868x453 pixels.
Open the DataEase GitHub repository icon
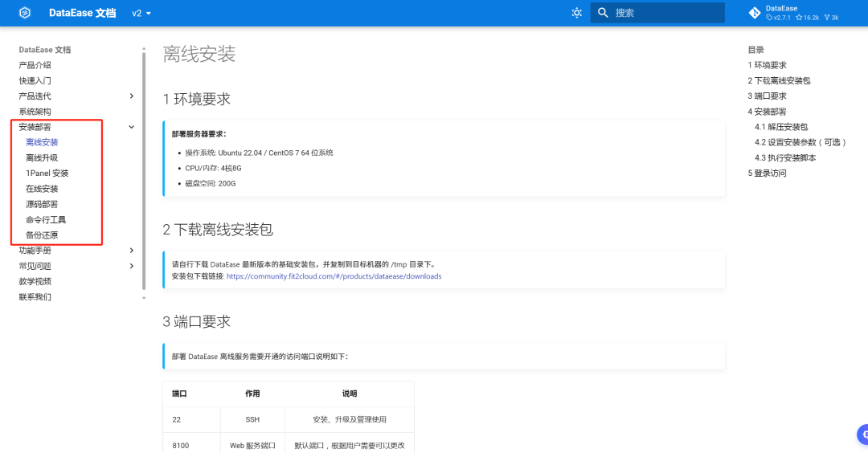[x=755, y=13]
